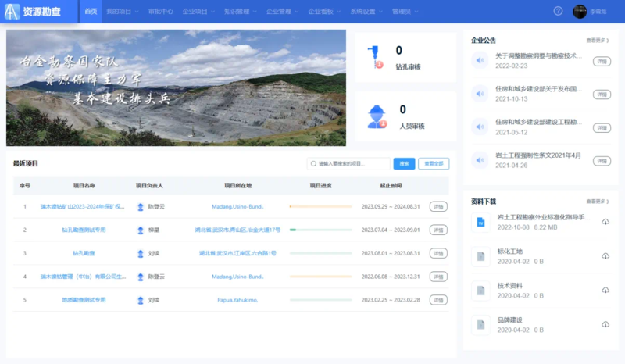The image size is (625, 364).
Task: Open 详情 for project row 3 钻孔勘查
Action: pos(438,253)
